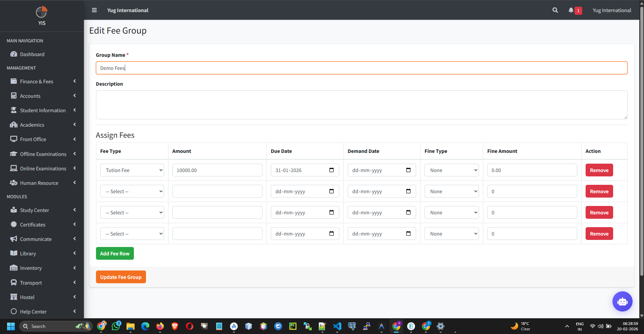Open the Fine Type None dropdown

(451, 170)
